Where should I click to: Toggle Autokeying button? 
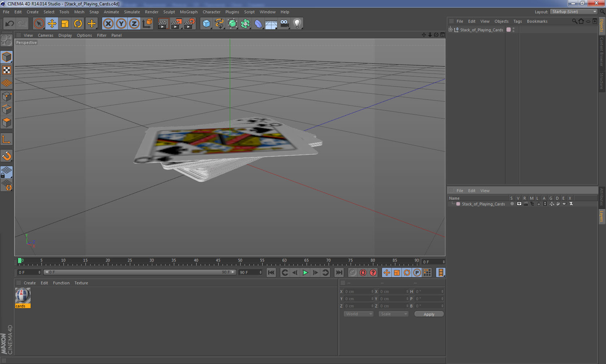pyautogui.click(x=363, y=272)
